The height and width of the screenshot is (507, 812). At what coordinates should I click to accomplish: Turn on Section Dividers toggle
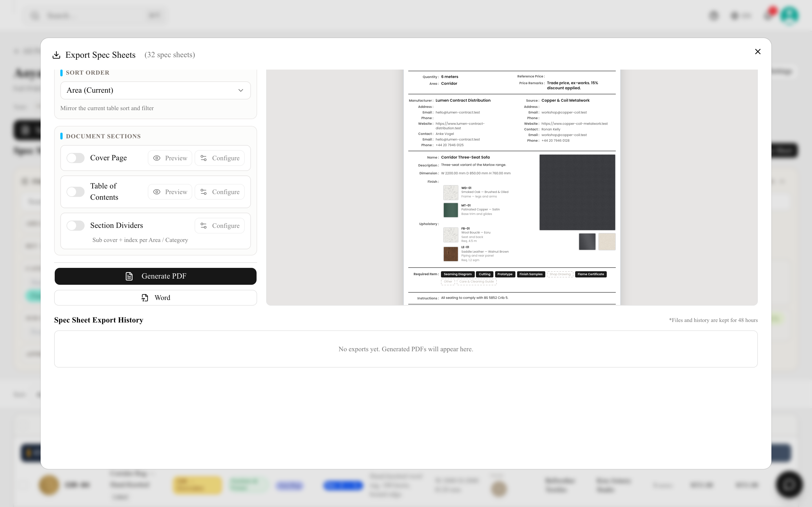click(76, 226)
